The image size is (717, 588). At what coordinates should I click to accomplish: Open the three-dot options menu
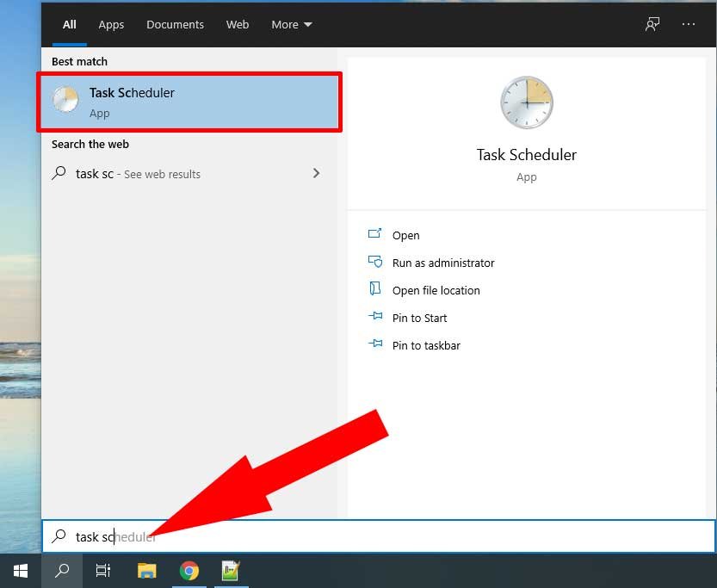pyautogui.click(x=689, y=24)
